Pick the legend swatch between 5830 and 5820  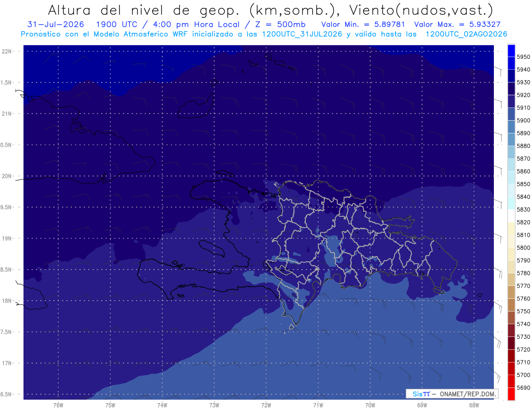pyautogui.click(x=511, y=215)
